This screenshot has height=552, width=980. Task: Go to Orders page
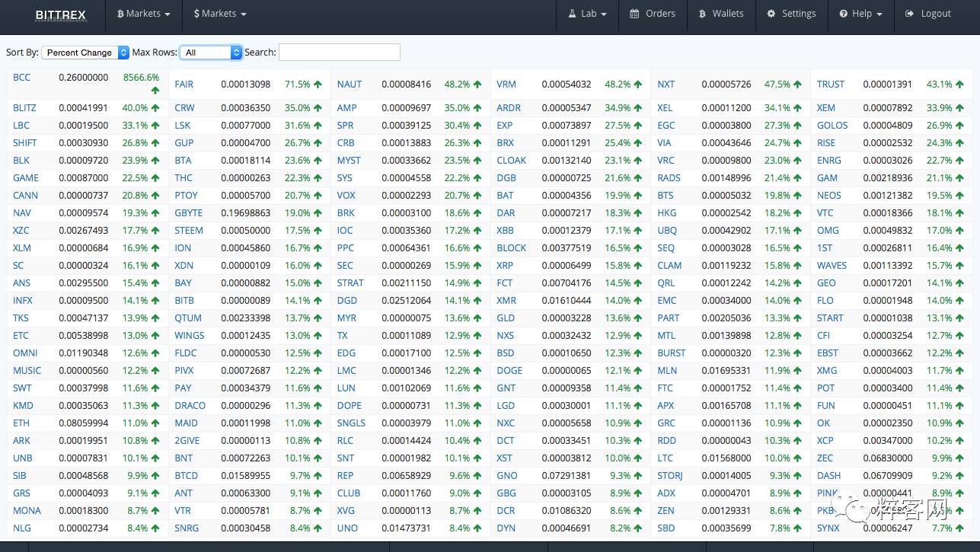point(653,14)
